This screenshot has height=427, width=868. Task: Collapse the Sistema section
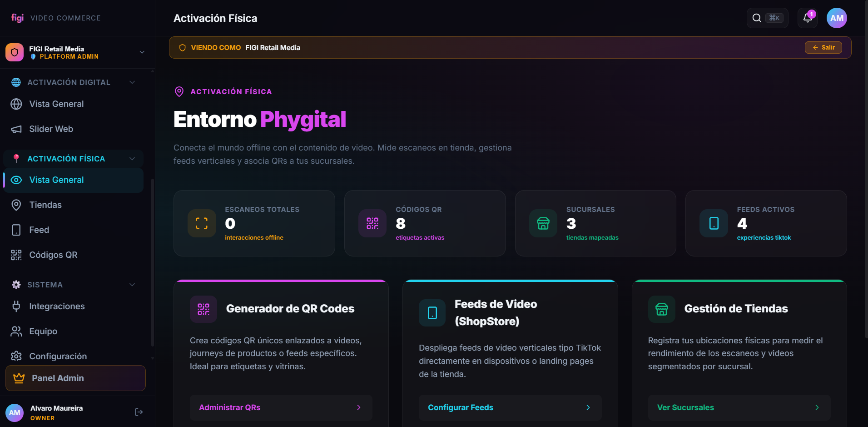pyautogui.click(x=132, y=285)
